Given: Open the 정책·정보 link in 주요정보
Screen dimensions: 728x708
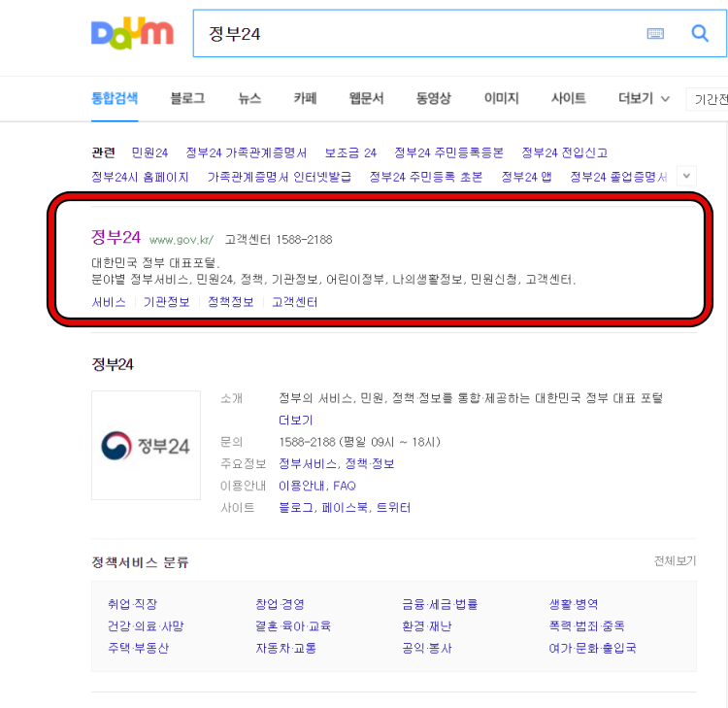Looking at the screenshot, I should 370,463.
